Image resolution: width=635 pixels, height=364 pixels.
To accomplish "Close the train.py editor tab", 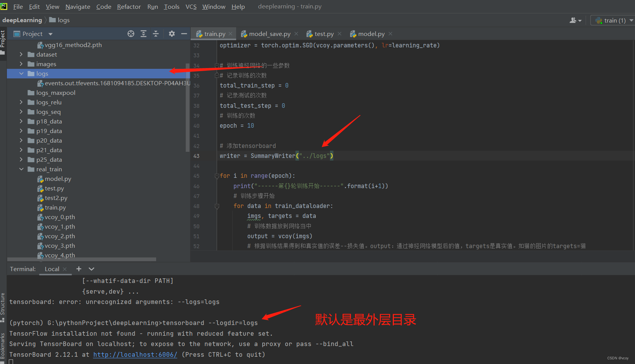I will click(230, 34).
